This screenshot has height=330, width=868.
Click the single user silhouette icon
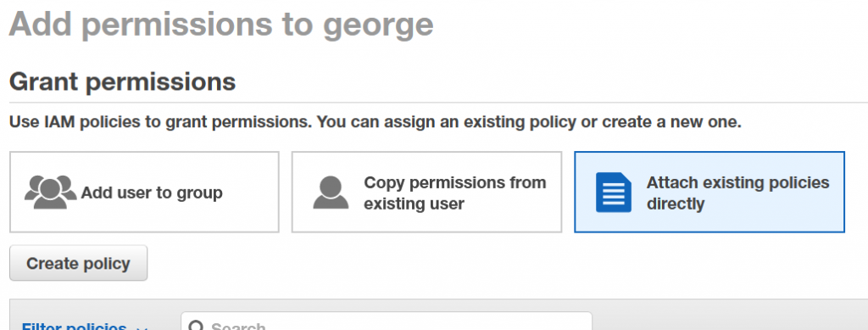[331, 192]
